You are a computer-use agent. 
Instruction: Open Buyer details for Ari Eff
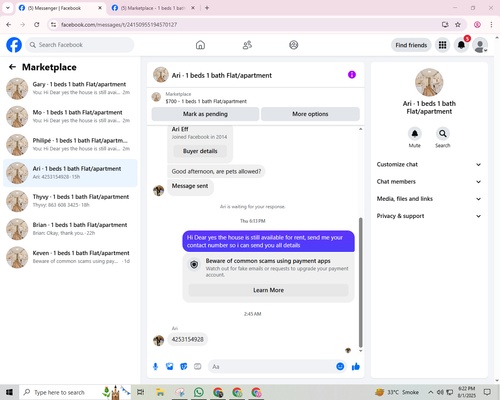click(x=200, y=151)
